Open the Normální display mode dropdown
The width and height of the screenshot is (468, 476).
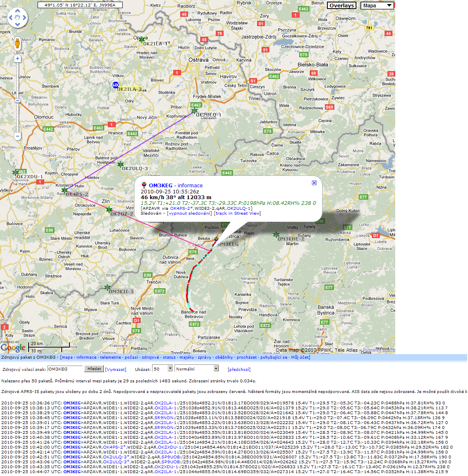tap(197, 369)
